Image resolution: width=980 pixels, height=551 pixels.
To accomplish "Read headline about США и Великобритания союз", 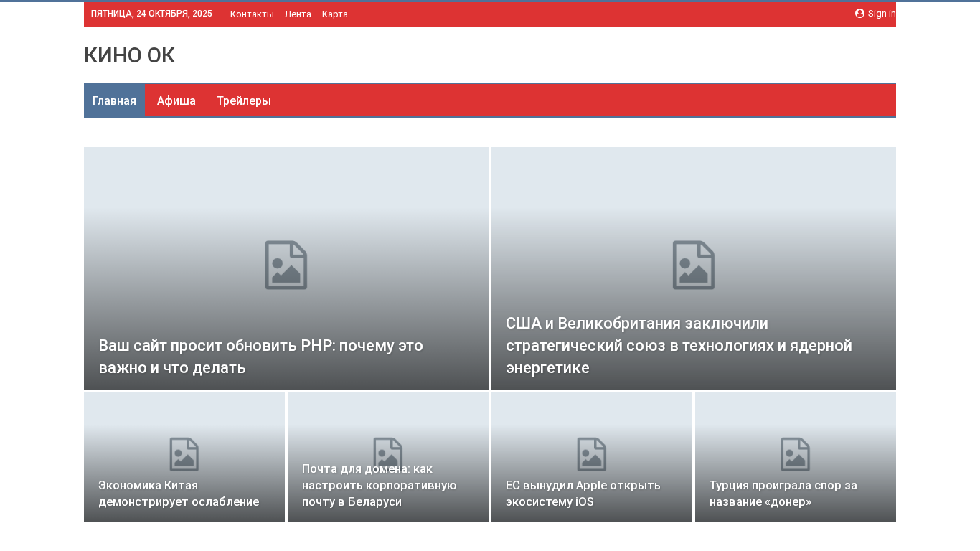I will [679, 345].
